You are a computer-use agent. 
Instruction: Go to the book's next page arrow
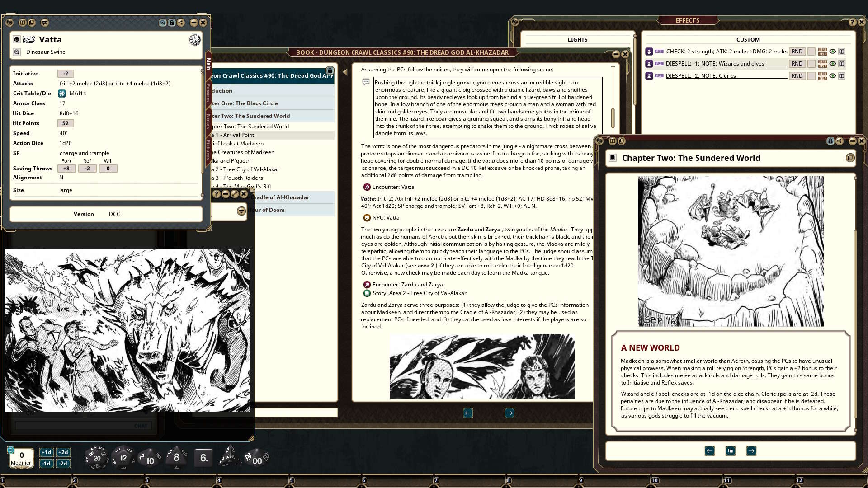coord(509,413)
